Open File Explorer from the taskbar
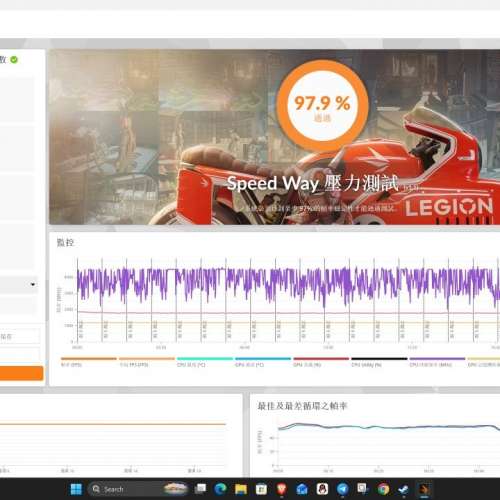 point(241,489)
